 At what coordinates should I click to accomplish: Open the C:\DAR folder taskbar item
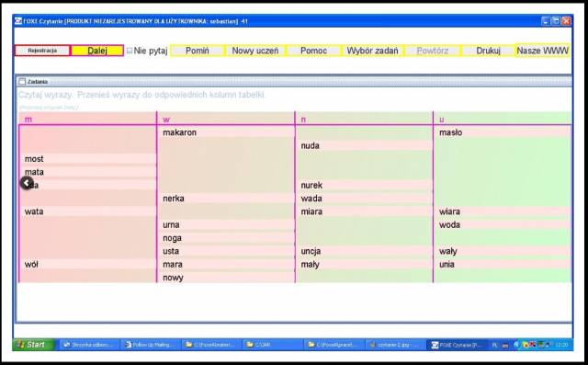(x=272, y=345)
